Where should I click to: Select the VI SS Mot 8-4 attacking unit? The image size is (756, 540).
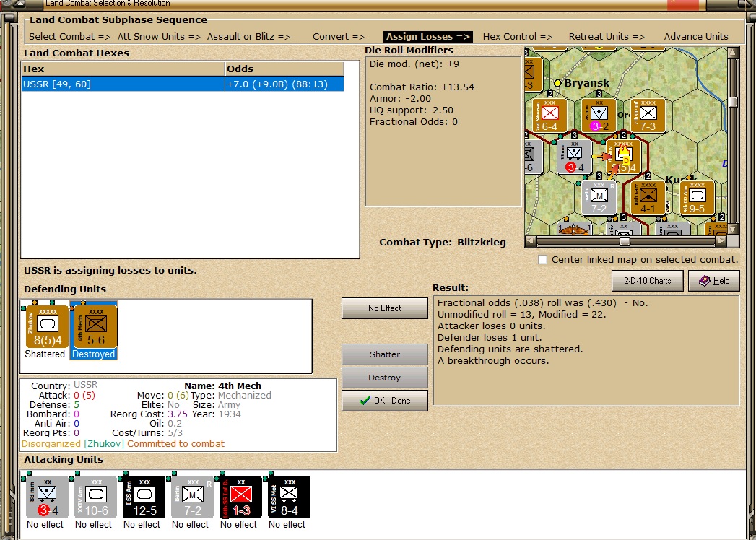point(289,497)
